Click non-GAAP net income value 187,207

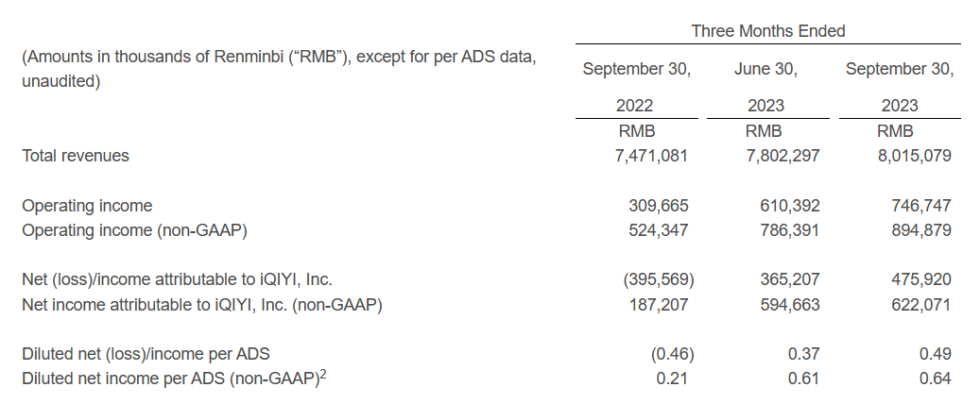pos(659,304)
